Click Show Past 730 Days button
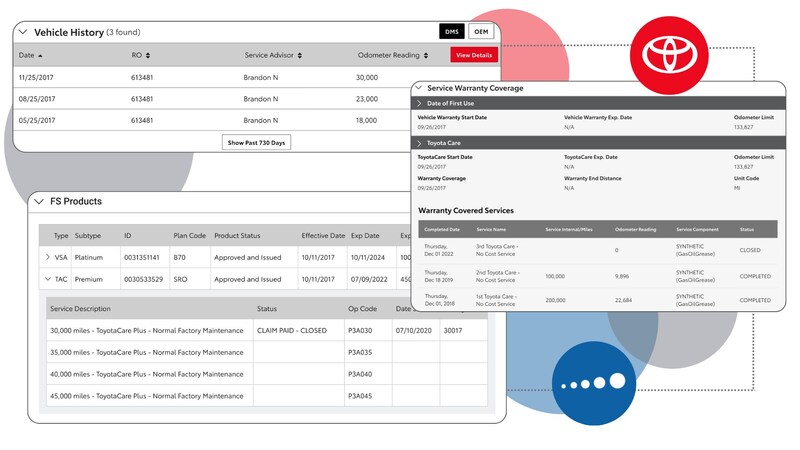This screenshot has width=800, height=450. (256, 143)
